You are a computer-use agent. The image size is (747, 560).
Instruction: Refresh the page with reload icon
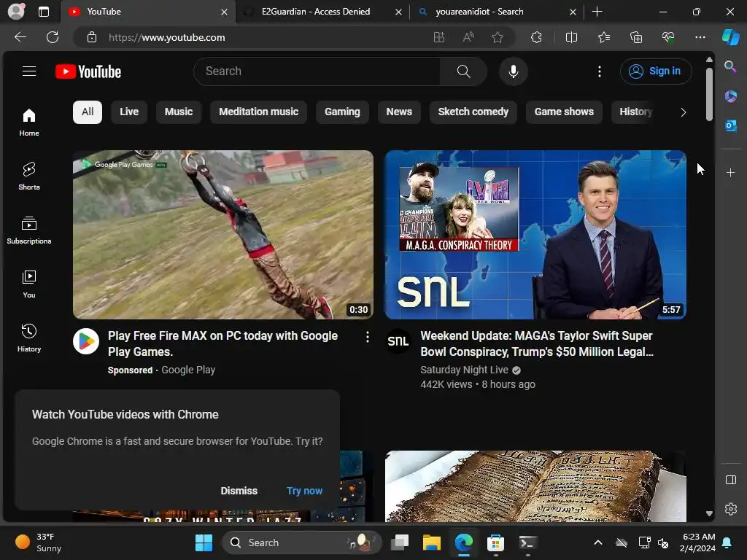click(x=53, y=37)
